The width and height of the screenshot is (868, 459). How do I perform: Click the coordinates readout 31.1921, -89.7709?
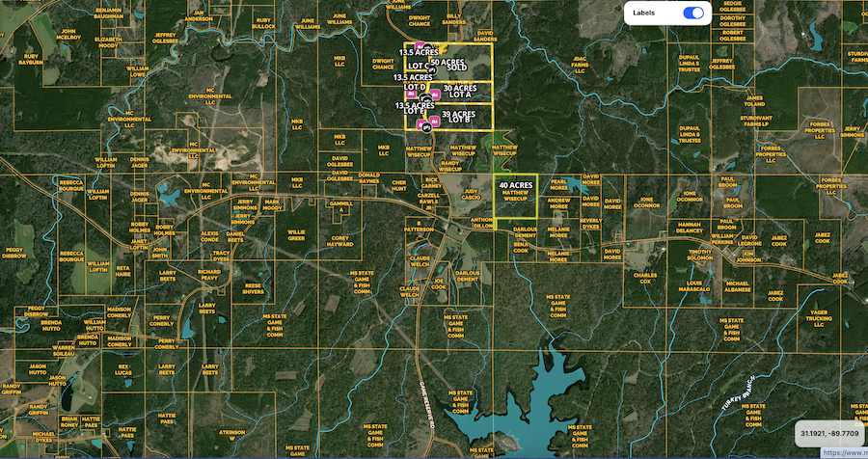(827, 435)
